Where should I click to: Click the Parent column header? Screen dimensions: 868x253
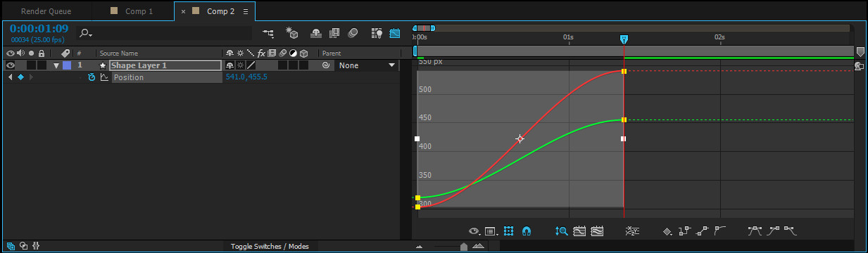coord(332,53)
